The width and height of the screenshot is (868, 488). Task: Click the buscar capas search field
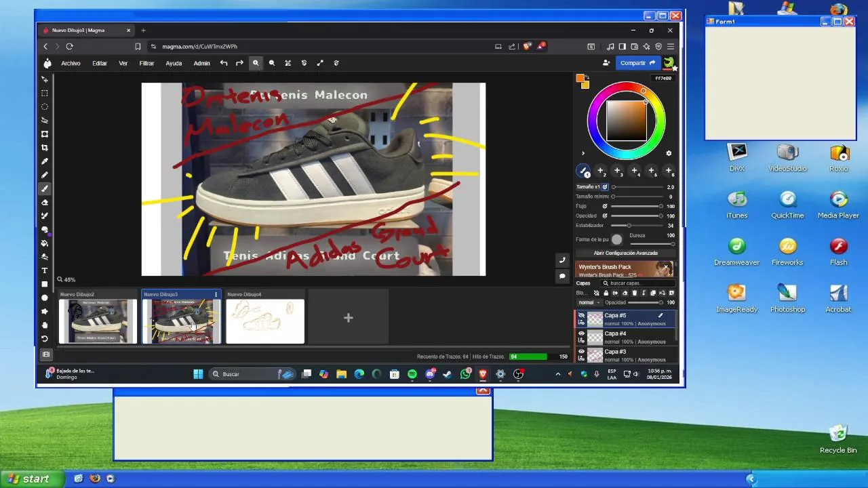tap(637, 283)
